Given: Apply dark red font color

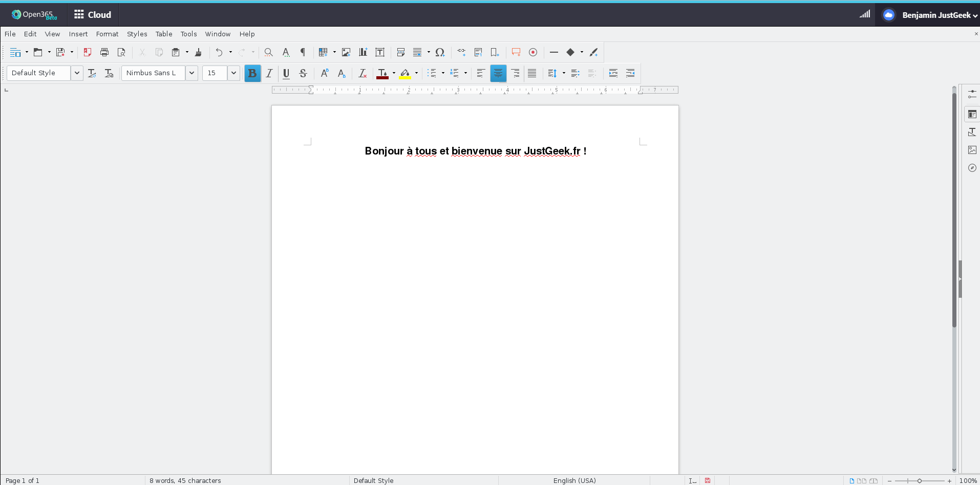Looking at the screenshot, I should [x=382, y=73].
